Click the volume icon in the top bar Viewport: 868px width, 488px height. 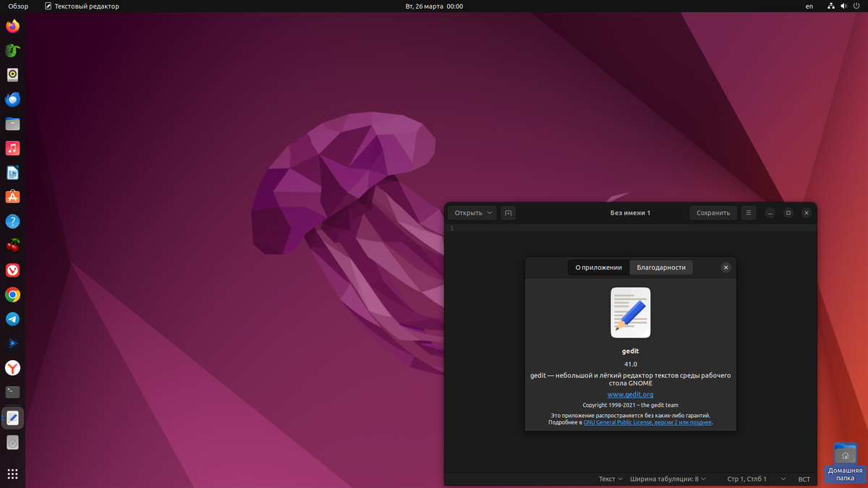click(843, 6)
